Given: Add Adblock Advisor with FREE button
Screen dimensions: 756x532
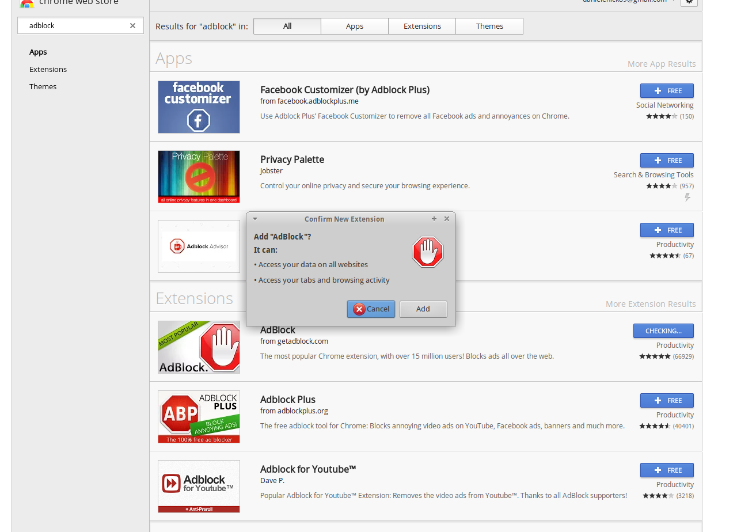Looking at the screenshot, I should click(x=667, y=230).
